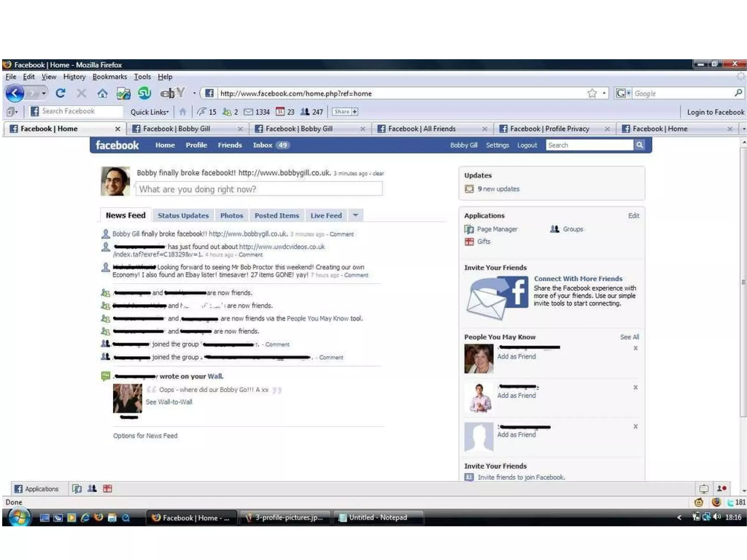Open back/forward history dropdown arrow
Viewport: 747px width, 560px height.
(x=44, y=93)
